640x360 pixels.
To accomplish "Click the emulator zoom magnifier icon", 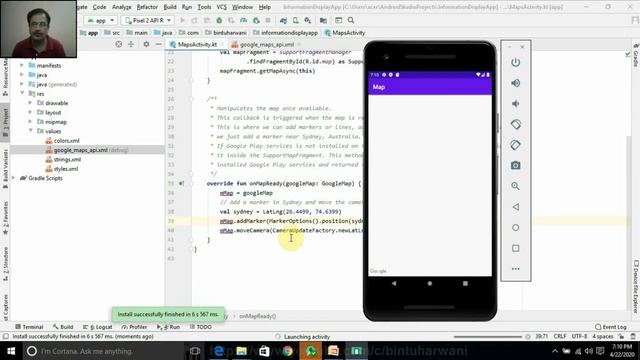I will 516,186.
